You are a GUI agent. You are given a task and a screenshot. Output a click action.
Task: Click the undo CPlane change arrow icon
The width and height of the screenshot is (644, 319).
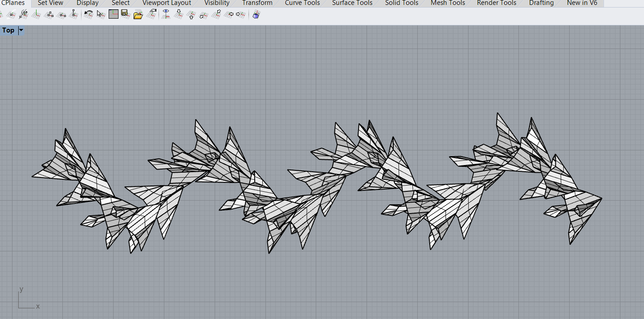point(88,15)
